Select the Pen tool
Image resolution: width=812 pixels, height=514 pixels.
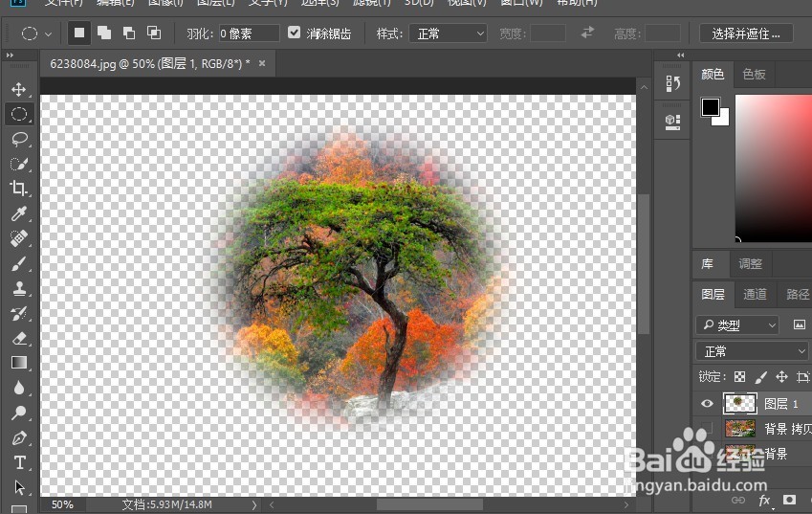tap(19, 437)
